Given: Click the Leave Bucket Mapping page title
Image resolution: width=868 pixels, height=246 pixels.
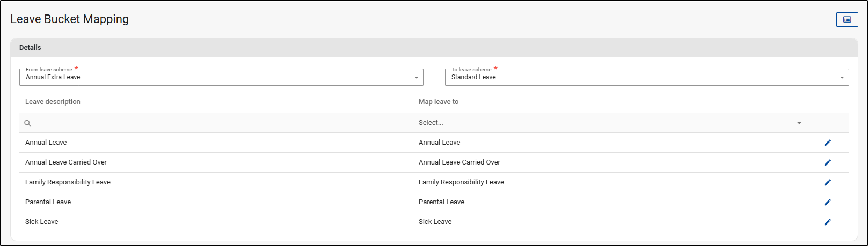Looking at the screenshot, I should pos(69,19).
